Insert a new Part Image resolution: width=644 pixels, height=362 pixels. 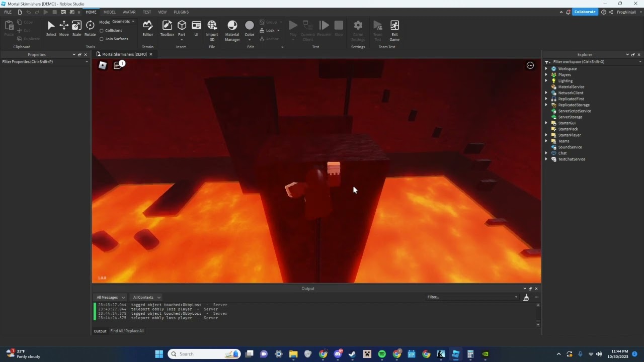tap(182, 29)
